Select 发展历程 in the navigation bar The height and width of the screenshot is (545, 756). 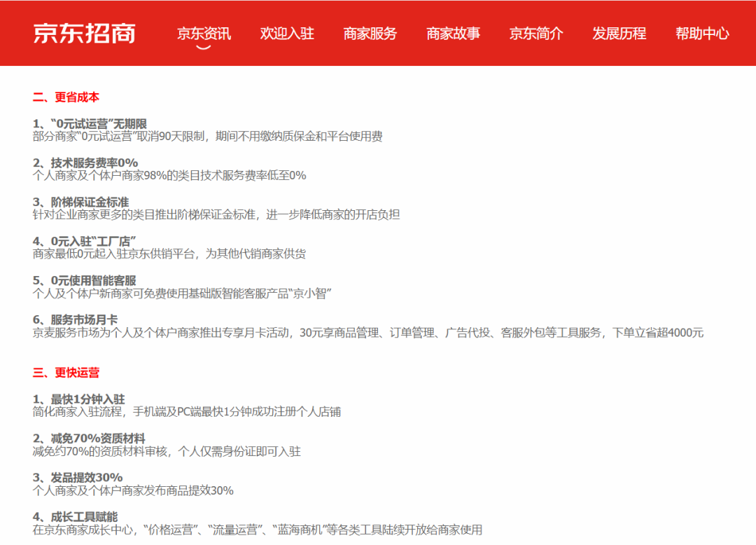[619, 33]
